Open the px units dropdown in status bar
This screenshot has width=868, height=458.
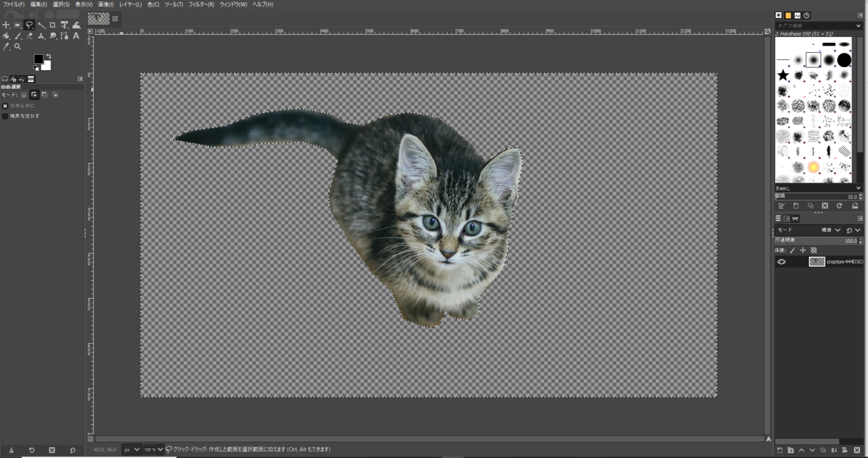132,449
